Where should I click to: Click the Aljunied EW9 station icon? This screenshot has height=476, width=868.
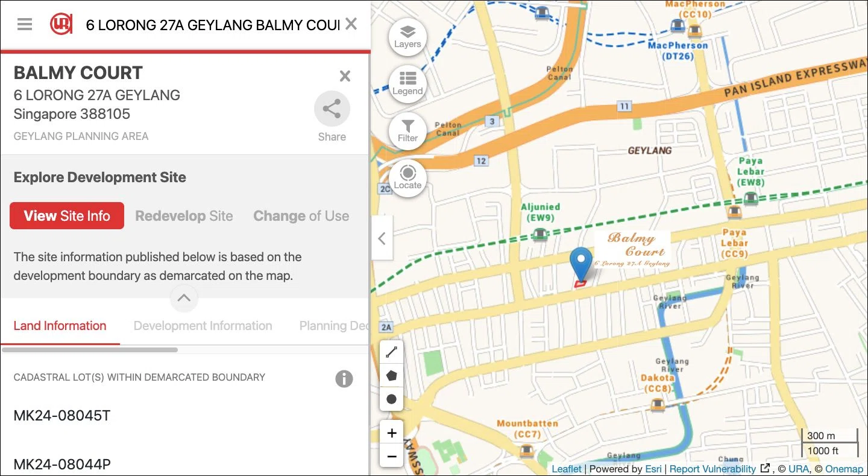pyautogui.click(x=541, y=234)
